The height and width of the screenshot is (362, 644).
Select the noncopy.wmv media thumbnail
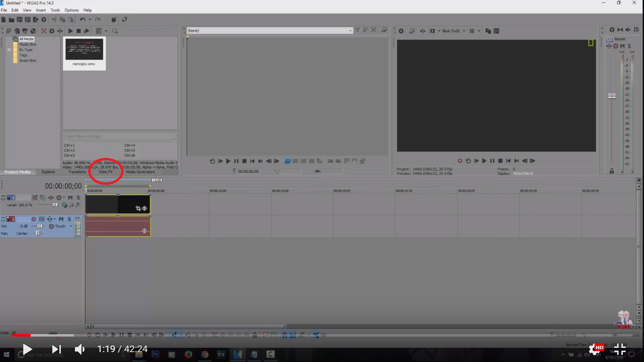click(84, 53)
